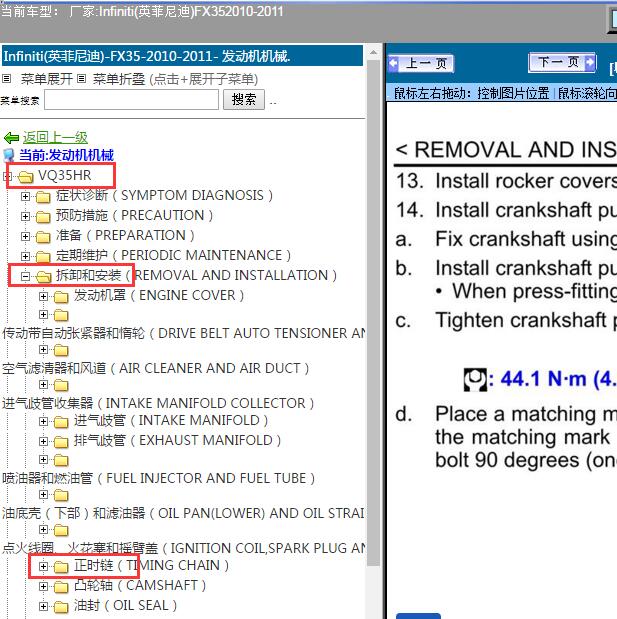Open 进气歧管收集器 (INTAKE MANIFOLD COLLECTOR)
The height and width of the screenshot is (619, 617).
(x=158, y=403)
